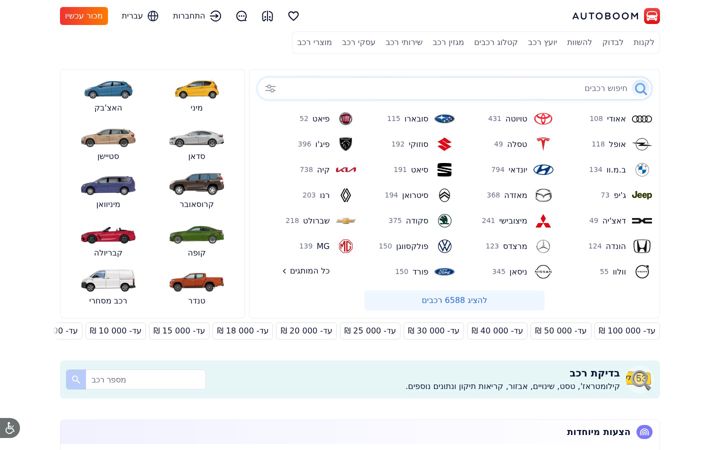Select the Hyundai brand logo

(x=543, y=169)
